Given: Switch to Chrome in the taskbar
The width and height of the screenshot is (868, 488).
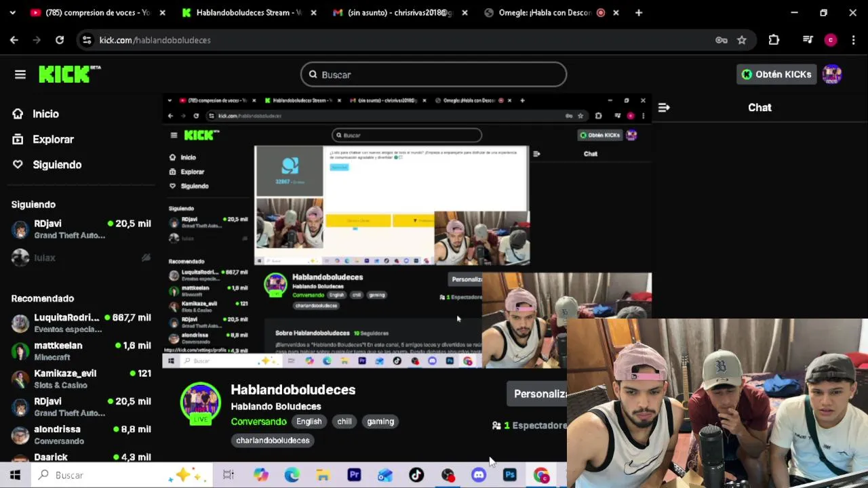Looking at the screenshot, I should (x=541, y=475).
